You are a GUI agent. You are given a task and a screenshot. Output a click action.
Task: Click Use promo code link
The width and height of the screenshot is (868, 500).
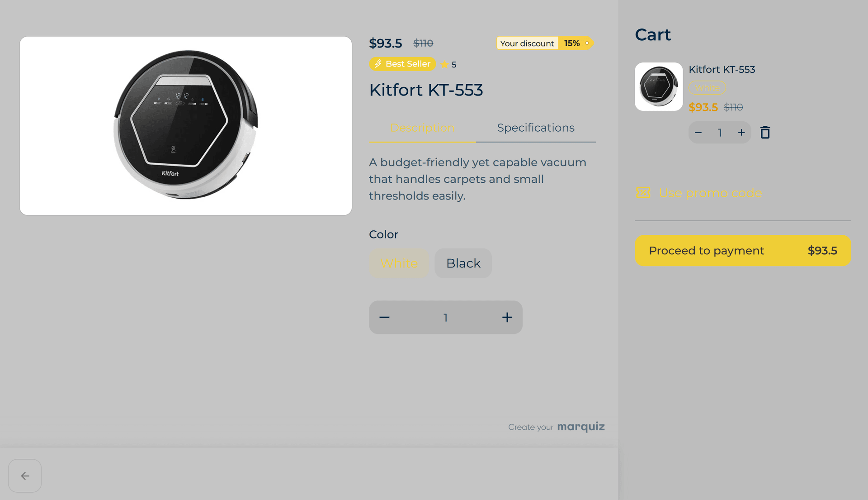coord(710,193)
